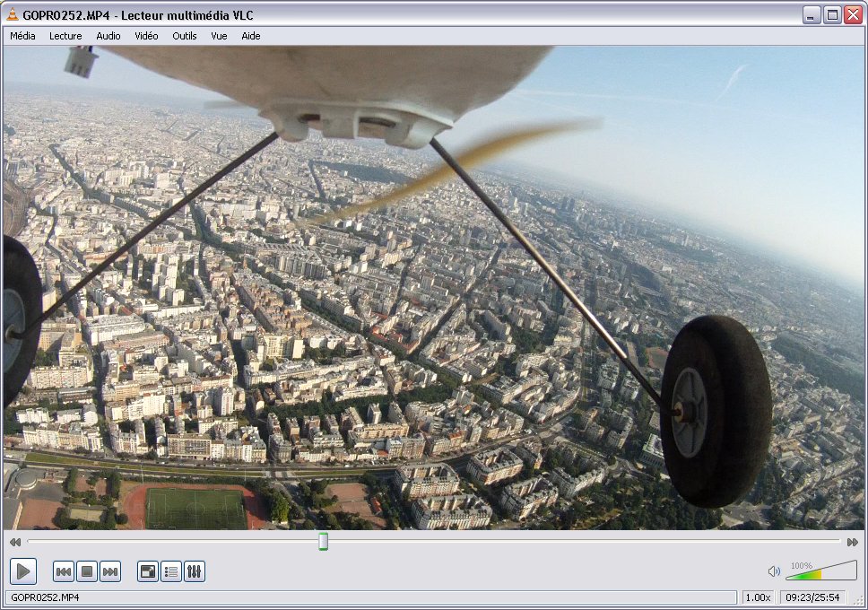Skip to the next media item
Image resolution: width=868 pixels, height=610 pixels.
110,571
